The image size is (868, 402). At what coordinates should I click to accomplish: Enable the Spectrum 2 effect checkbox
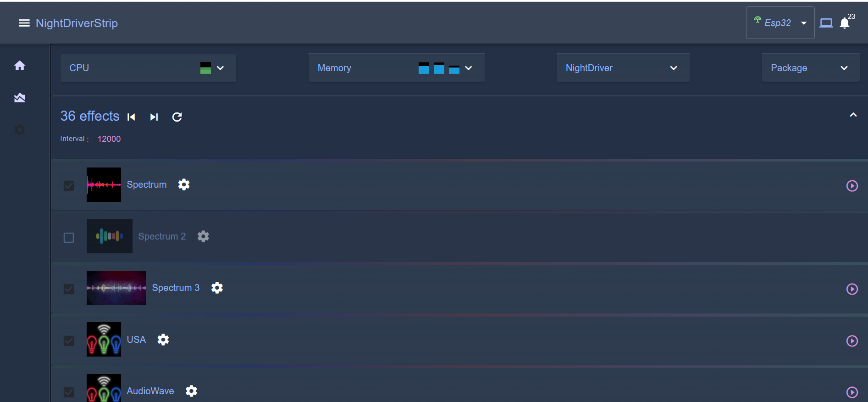pyautogui.click(x=69, y=238)
